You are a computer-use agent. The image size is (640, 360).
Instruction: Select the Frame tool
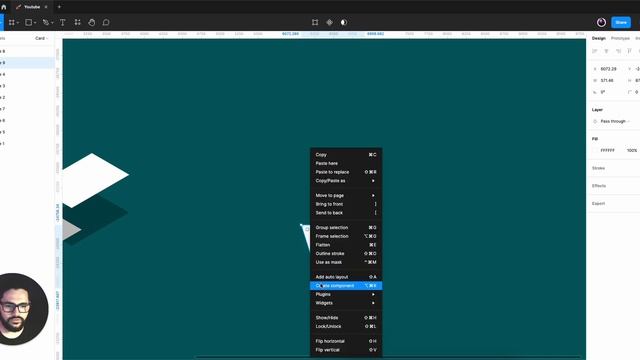(x=12, y=22)
